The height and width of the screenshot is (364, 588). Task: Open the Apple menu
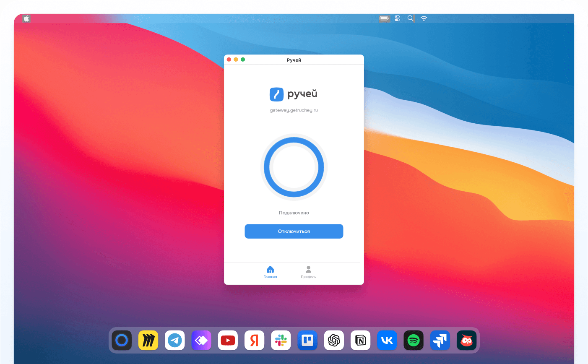pyautogui.click(x=26, y=18)
